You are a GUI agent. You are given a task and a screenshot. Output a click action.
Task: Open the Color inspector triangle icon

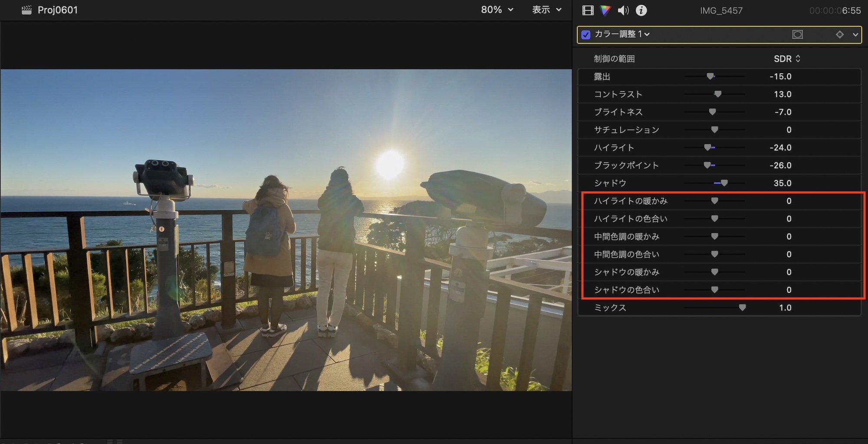pos(605,10)
